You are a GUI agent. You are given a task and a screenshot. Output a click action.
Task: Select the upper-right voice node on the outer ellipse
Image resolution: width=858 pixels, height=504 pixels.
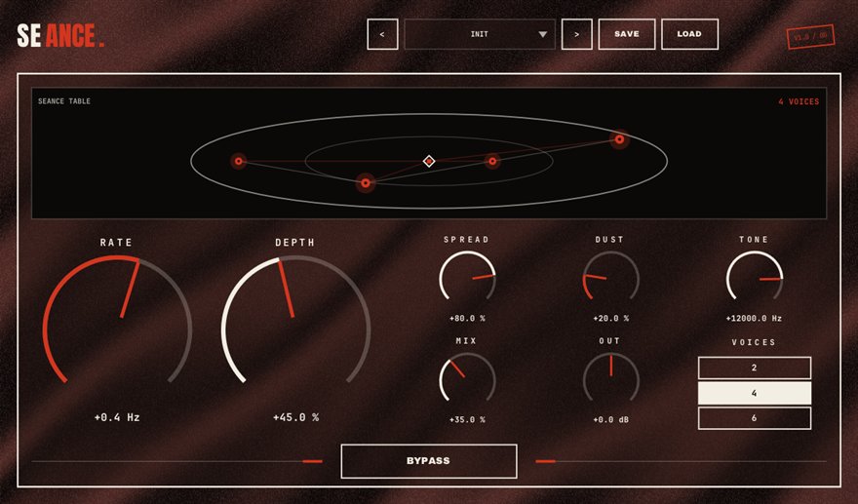pos(619,139)
